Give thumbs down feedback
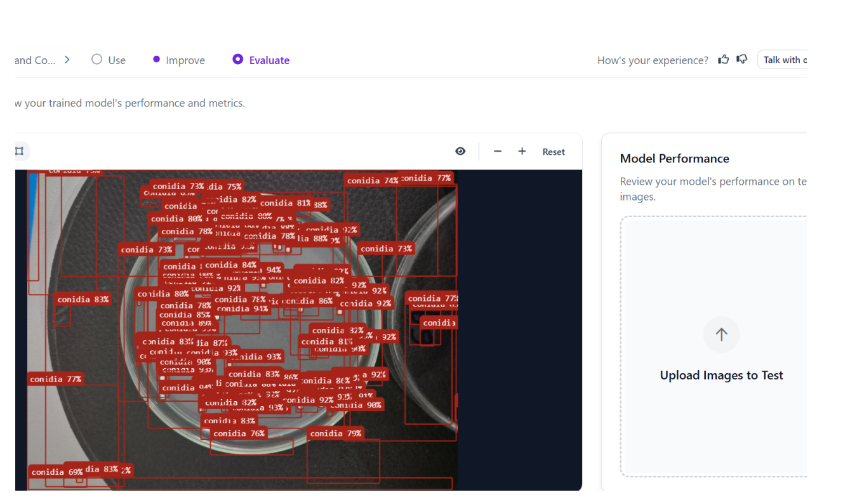843x504 pixels. [x=741, y=60]
